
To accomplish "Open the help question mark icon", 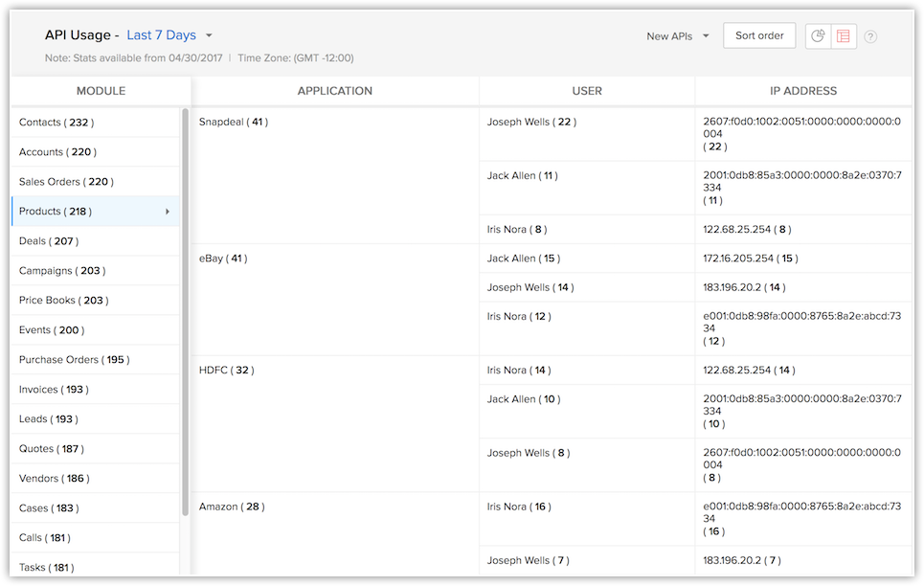I will tap(870, 36).
